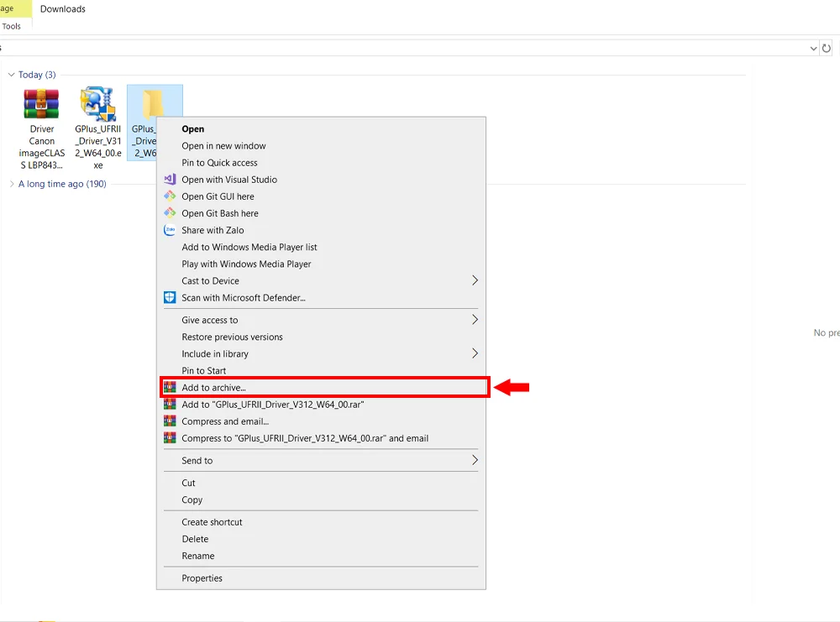Choose Add to GPlus_UFRII_Driver_V312_W64_00.rar
This screenshot has height=622, width=840.
coord(321,405)
